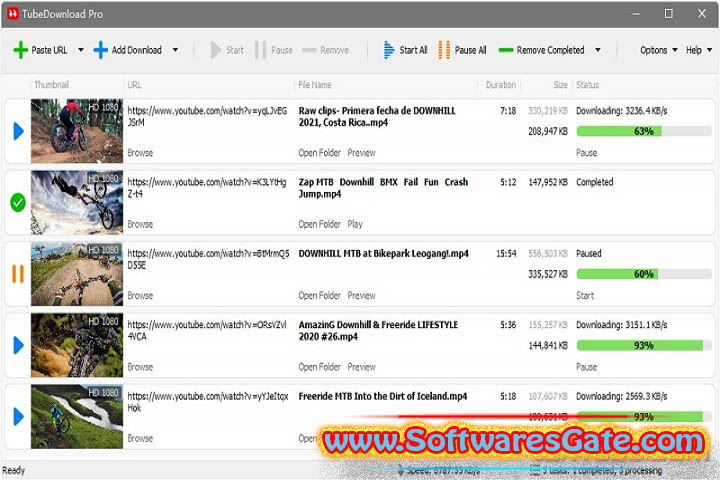
Task: Open the Options dropdown arrow
Action: [675, 50]
